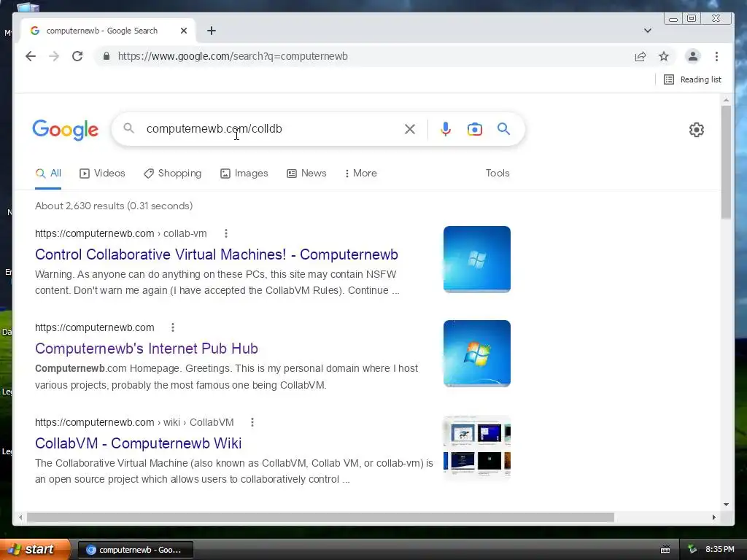The image size is (747, 560).
Task: Switch to the Shopping tab
Action: (172, 174)
